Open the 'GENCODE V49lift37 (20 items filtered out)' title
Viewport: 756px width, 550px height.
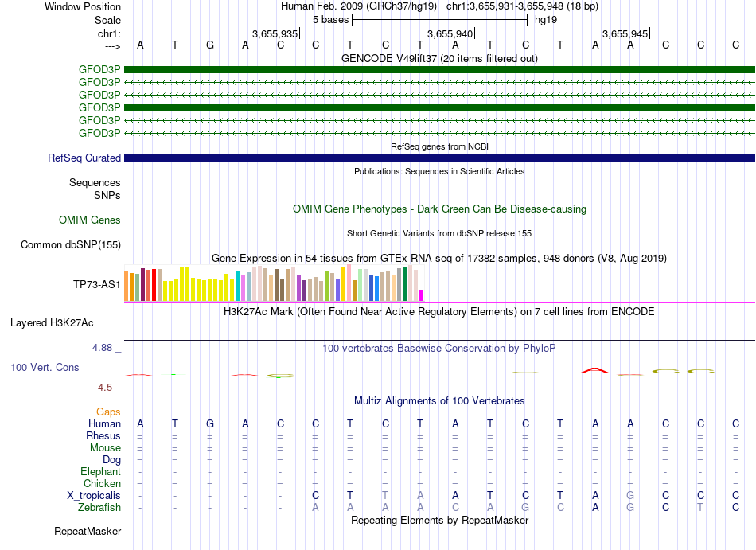coord(439,58)
